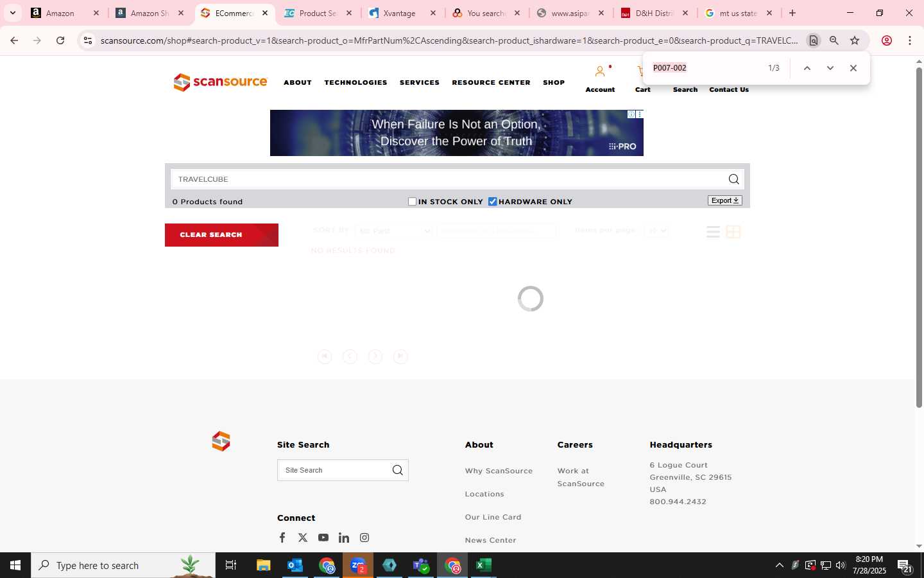Viewport: 924px width, 578px height.
Task: Switch to the D&H Distributing tab
Action: click(654, 13)
